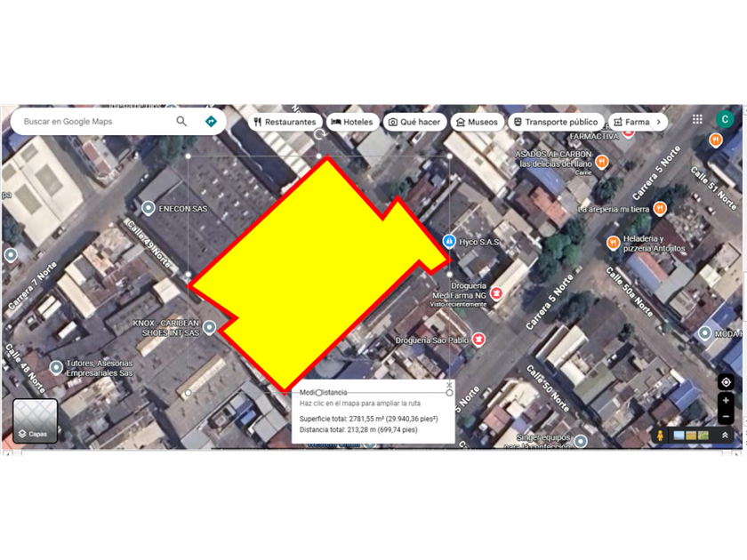Open the FARMACTIVA pharmacy pin
The image size is (747, 560).
629,133
